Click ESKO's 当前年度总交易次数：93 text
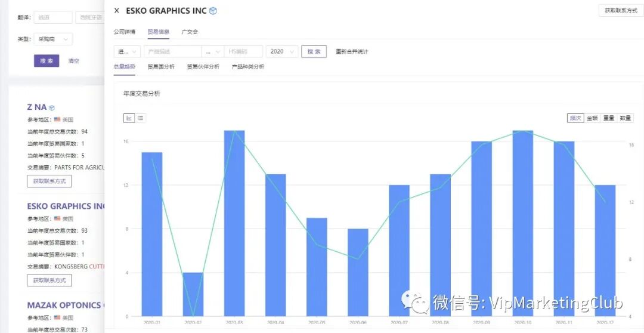 point(57,230)
